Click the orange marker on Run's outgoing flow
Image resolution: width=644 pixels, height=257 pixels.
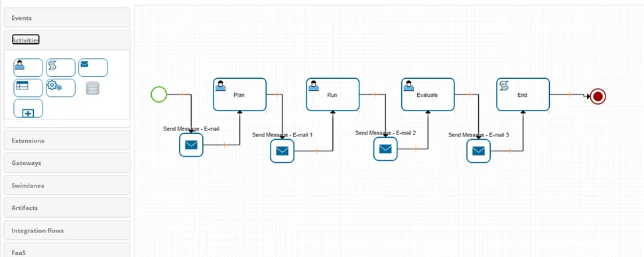[x=375, y=95]
